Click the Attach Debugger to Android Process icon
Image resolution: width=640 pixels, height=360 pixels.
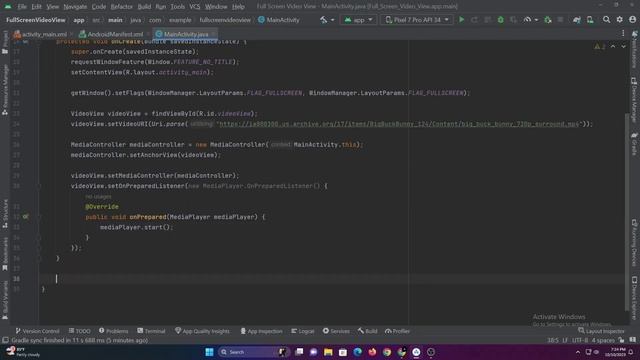(x=548, y=20)
